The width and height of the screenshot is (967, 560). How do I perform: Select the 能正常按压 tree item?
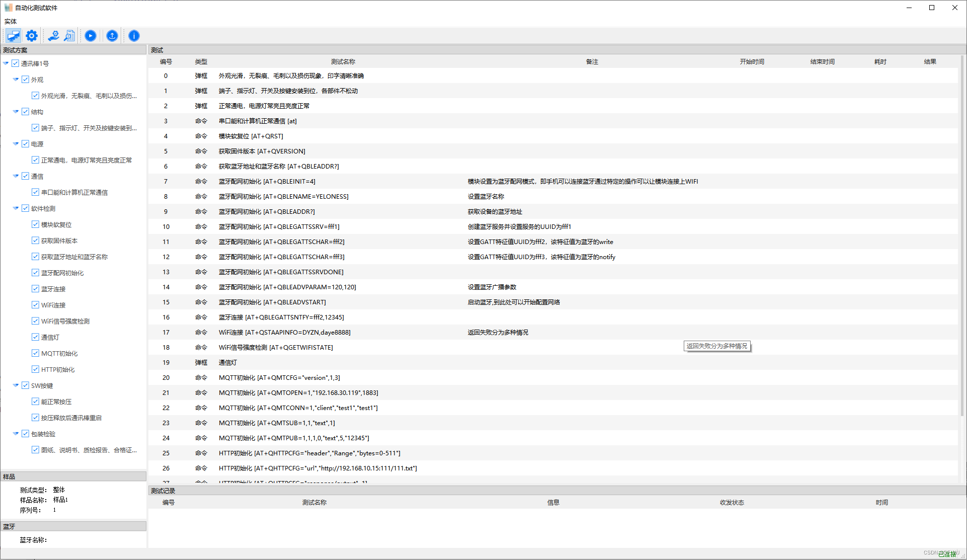click(56, 402)
